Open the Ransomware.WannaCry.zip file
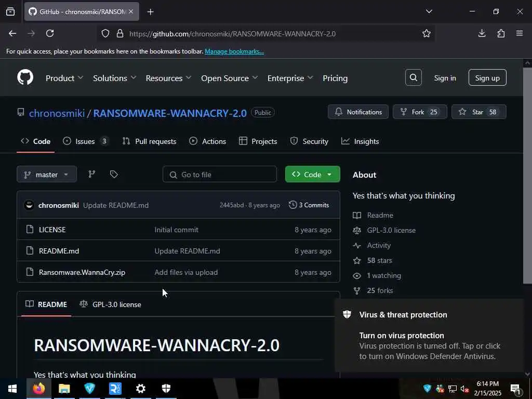Image resolution: width=532 pixels, height=399 pixels. tap(82, 272)
